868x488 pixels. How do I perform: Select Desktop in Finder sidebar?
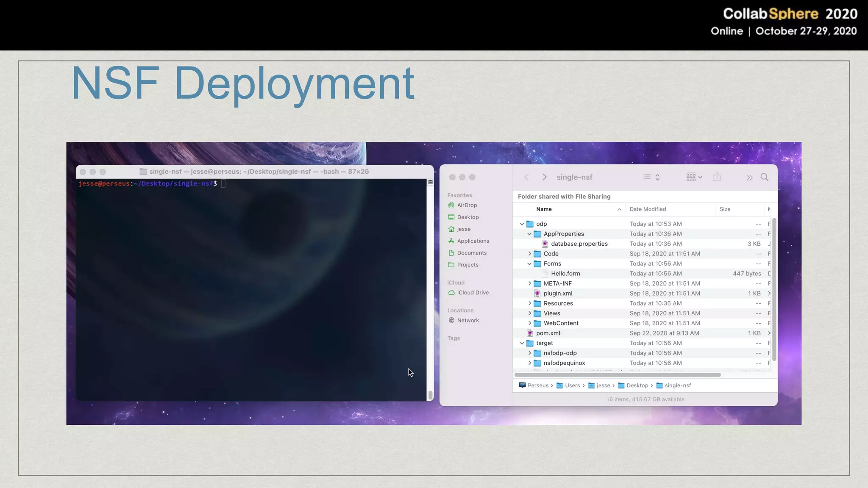[463, 217]
